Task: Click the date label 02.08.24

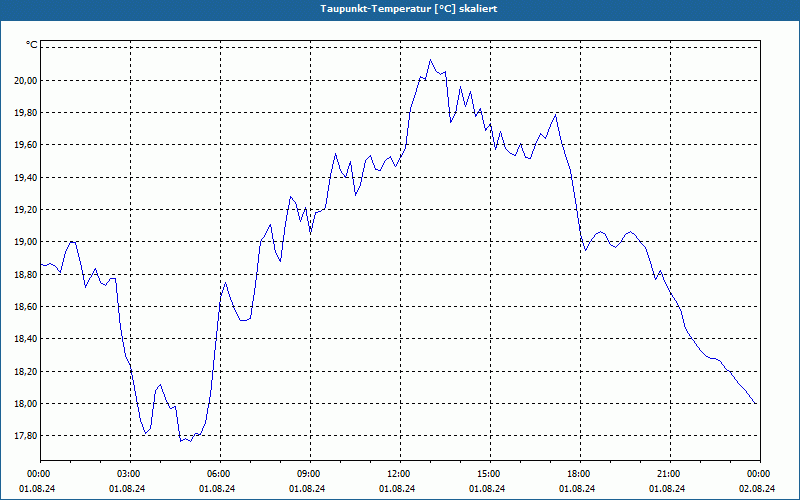Action: (757, 488)
